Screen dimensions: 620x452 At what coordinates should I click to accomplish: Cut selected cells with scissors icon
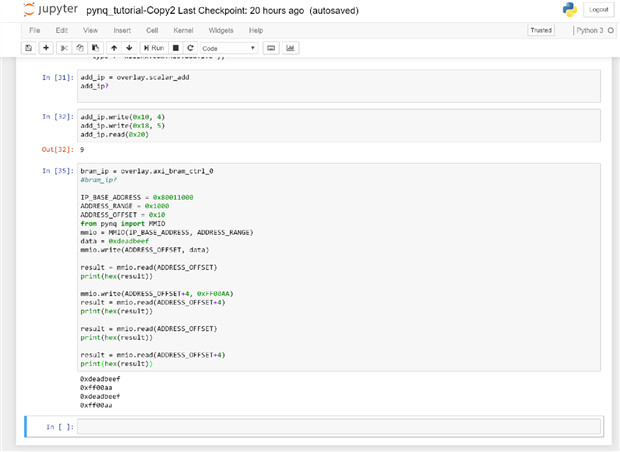[64, 48]
